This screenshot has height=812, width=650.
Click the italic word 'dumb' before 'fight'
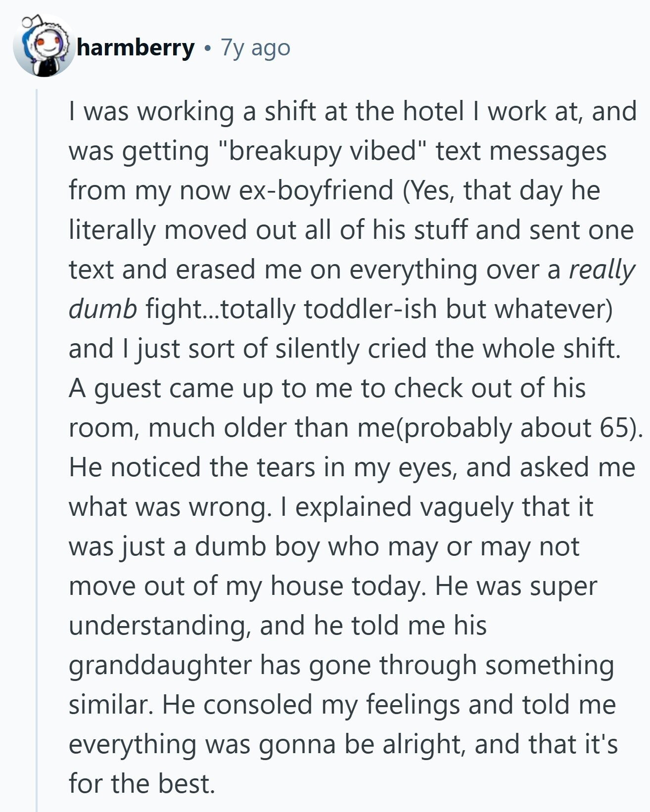(102, 310)
